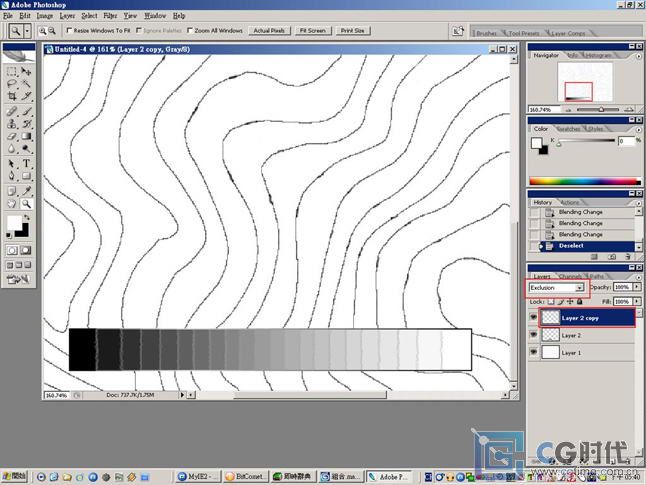
Task: Open the Opacity slider arrow
Action: click(637, 287)
